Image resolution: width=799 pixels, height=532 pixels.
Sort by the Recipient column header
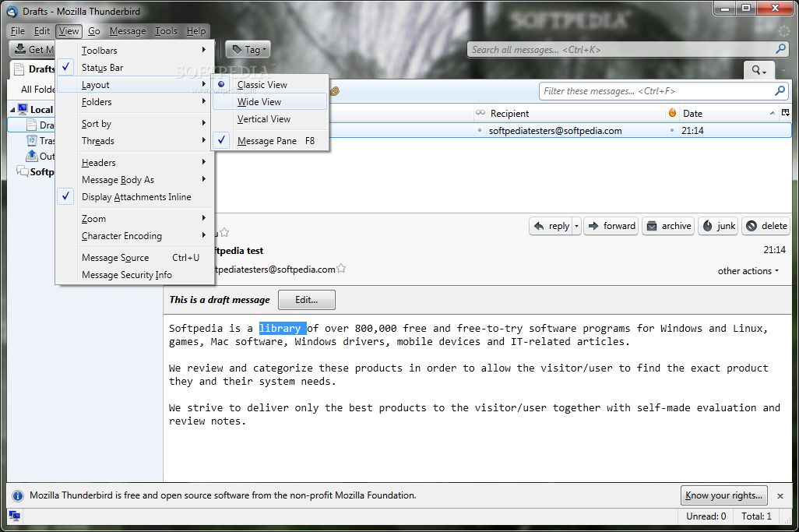click(575, 113)
